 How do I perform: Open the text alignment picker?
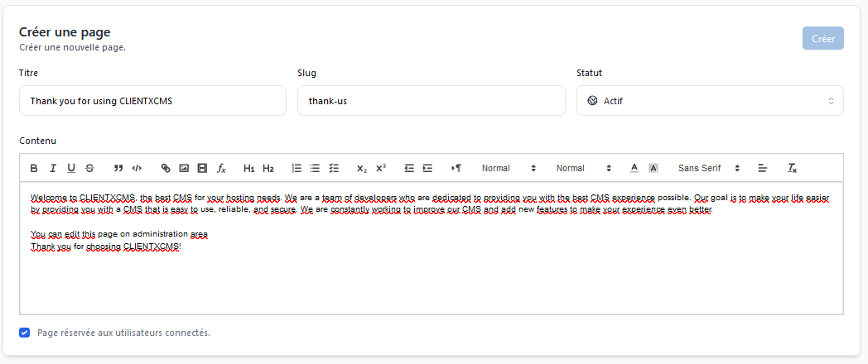[x=763, y=168]
